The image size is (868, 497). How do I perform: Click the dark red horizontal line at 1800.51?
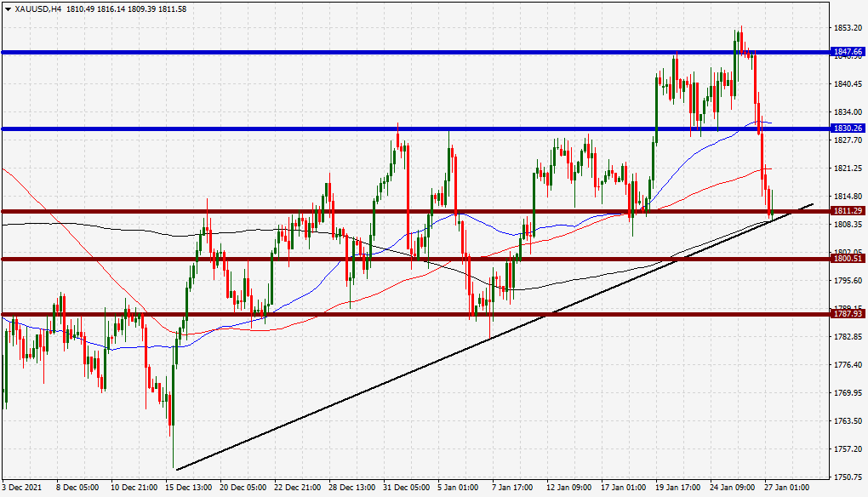415,259
